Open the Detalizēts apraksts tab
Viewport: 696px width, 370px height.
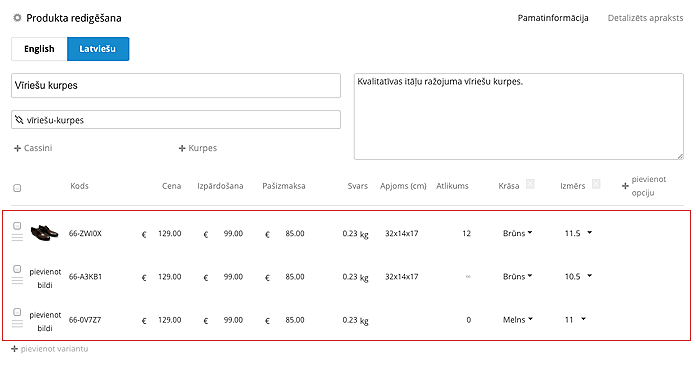(645, 18)
